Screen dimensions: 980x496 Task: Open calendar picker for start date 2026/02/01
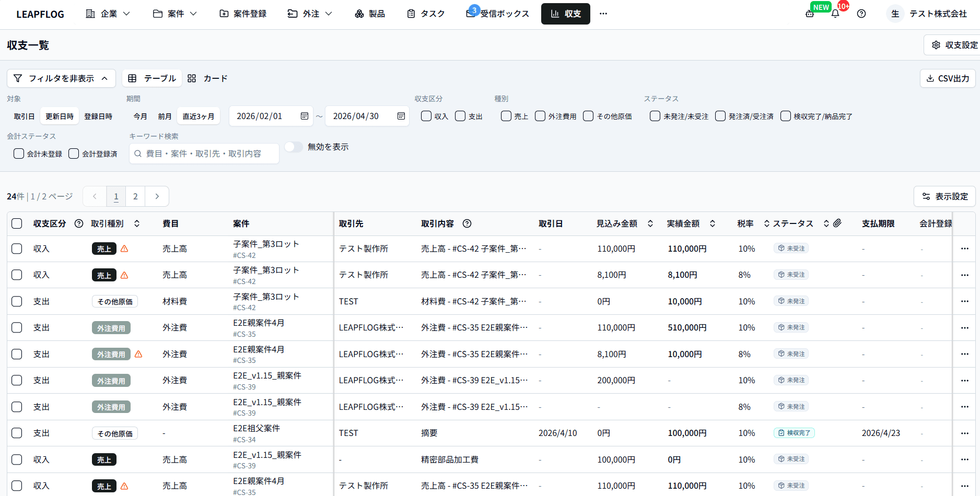coord(304,116)
